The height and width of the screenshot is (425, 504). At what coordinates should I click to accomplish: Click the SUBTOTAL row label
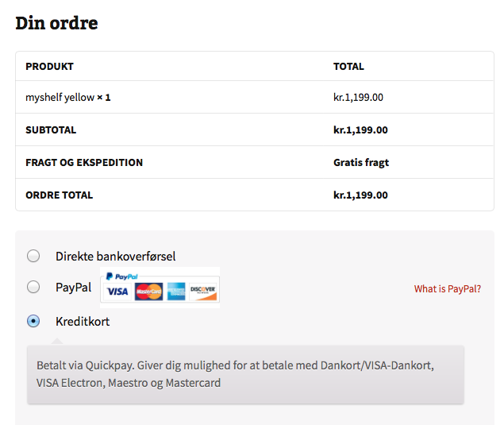pos(51,130)
